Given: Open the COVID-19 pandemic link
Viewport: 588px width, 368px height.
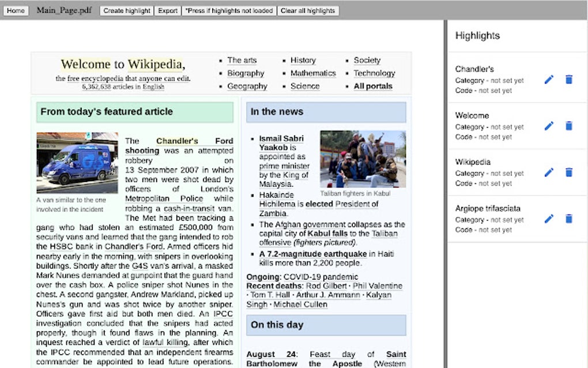Looking at the screenshot, I should (x=321, y=277).
